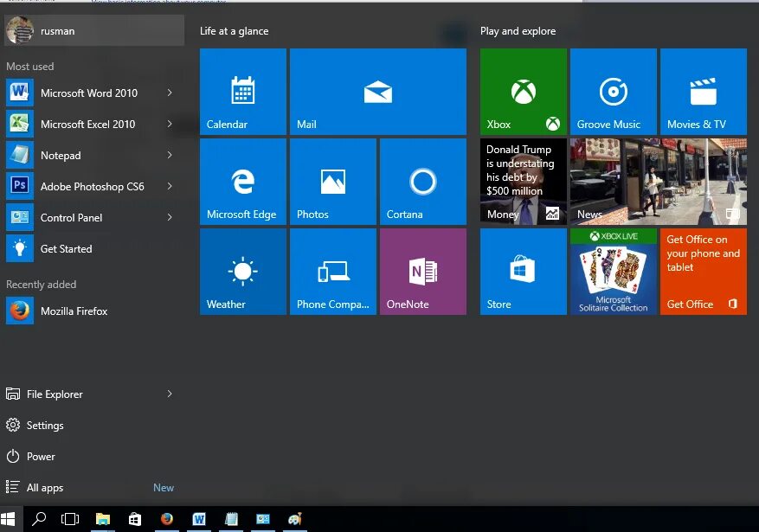The width and height of the screenshot is (759, 532).
Task: Switch to Paint in the taskbar
Action: pyautogui.click(x=295, y=519)
